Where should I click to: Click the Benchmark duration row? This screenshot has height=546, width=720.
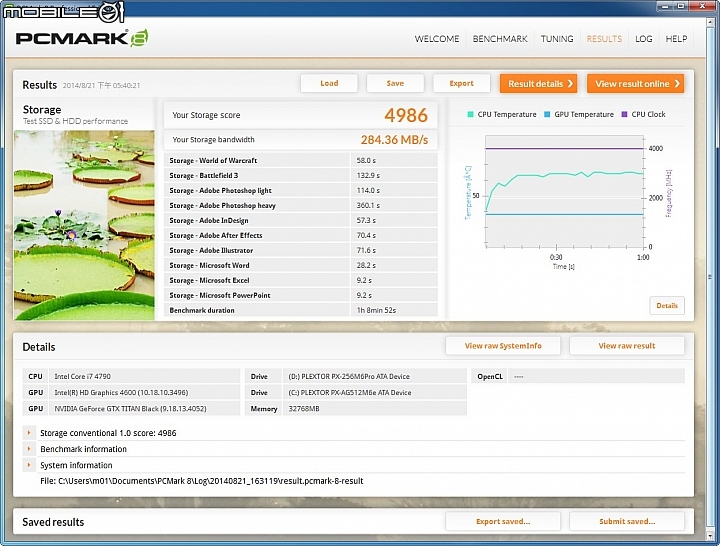point(301,310)
